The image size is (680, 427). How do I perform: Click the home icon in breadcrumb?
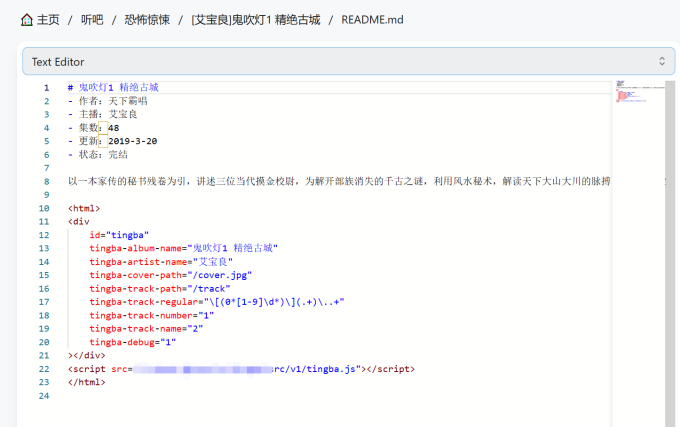point(27,20)
